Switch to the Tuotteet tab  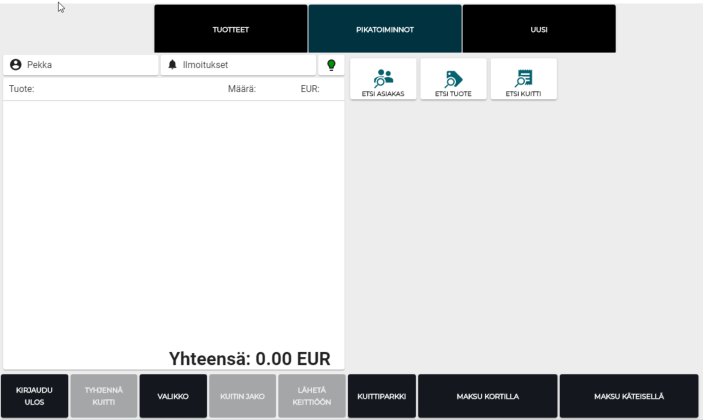click(231, 29)
